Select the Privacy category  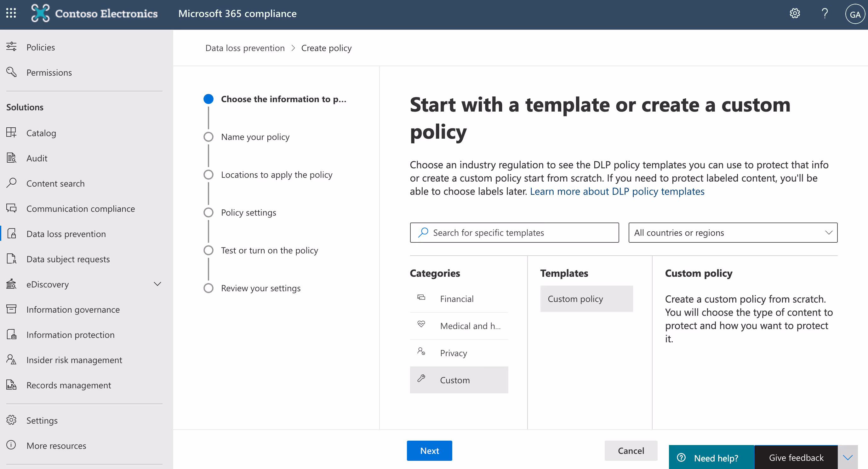(x=453, y=353)
